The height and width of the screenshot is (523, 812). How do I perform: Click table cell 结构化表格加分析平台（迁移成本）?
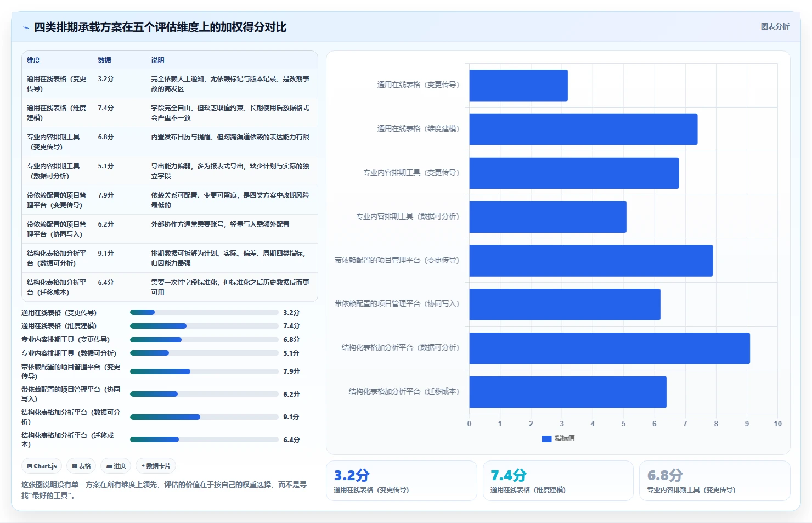(57, 288)
